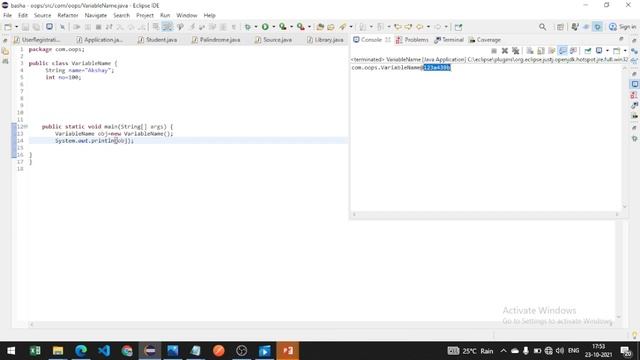Toggle Skip All Breakpoints in toolbar
This screenshot has width=640, height=360.
coord(62,27)
